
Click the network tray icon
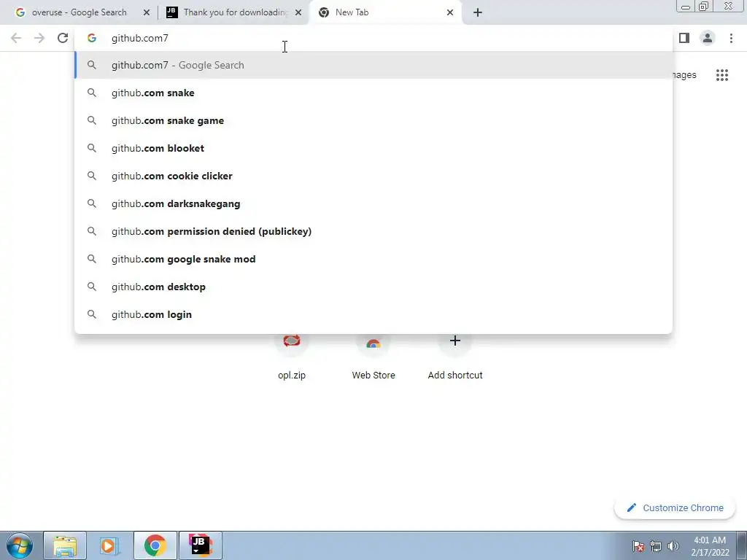656,546
